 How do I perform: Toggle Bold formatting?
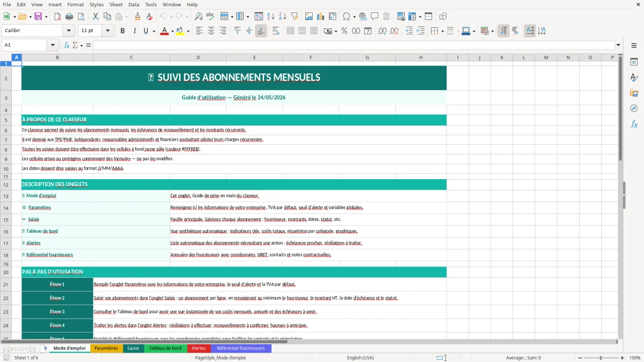pos(122,31)
